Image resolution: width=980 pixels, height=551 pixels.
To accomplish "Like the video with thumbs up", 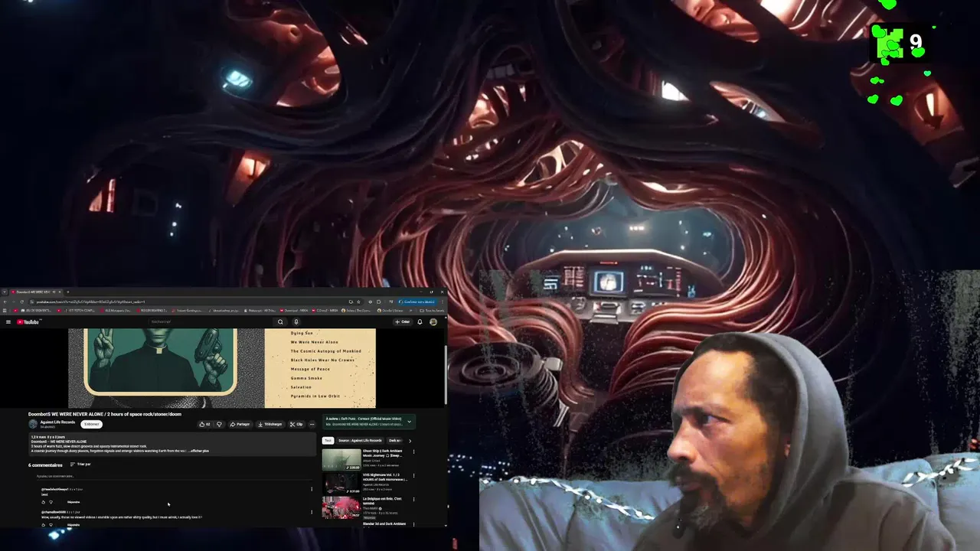I will tap(204, 424).
